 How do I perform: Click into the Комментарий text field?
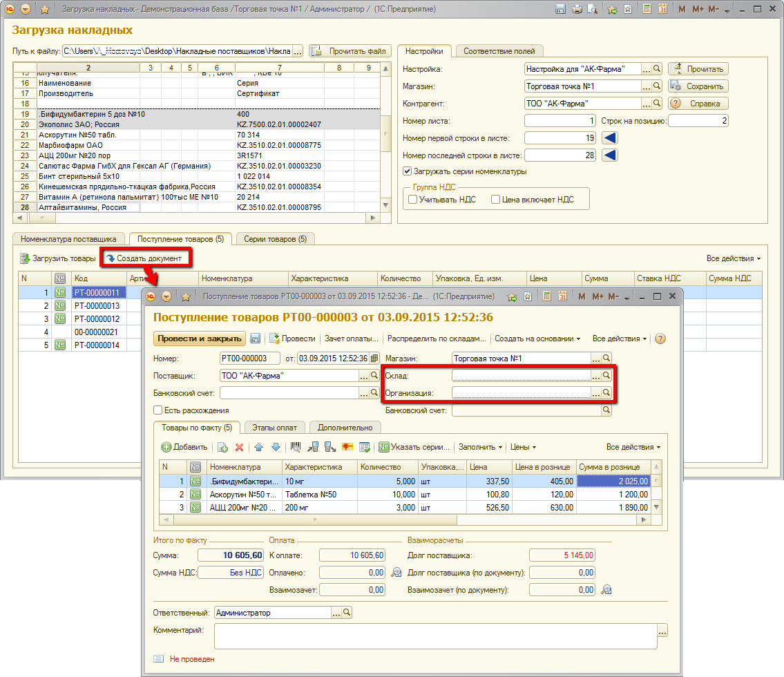pyautogui.click(x=435, y=636)
